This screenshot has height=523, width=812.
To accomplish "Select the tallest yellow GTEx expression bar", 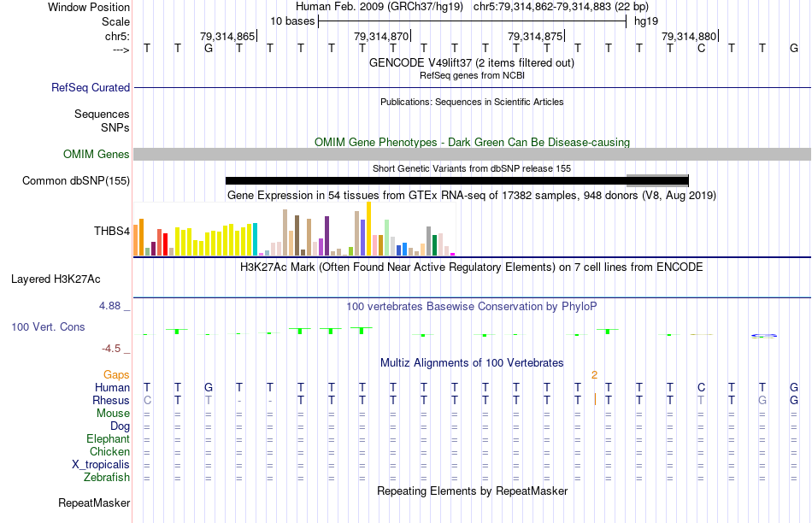I will click(368, 228).
